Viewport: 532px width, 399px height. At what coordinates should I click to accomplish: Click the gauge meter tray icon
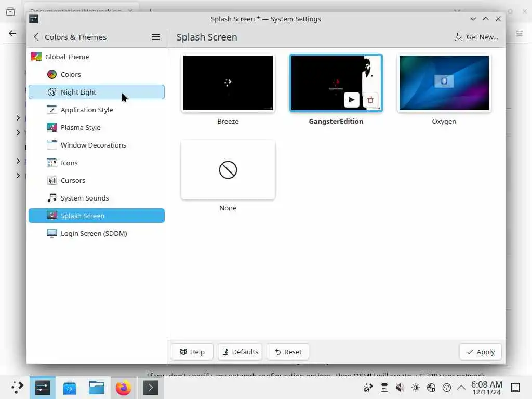446,388
